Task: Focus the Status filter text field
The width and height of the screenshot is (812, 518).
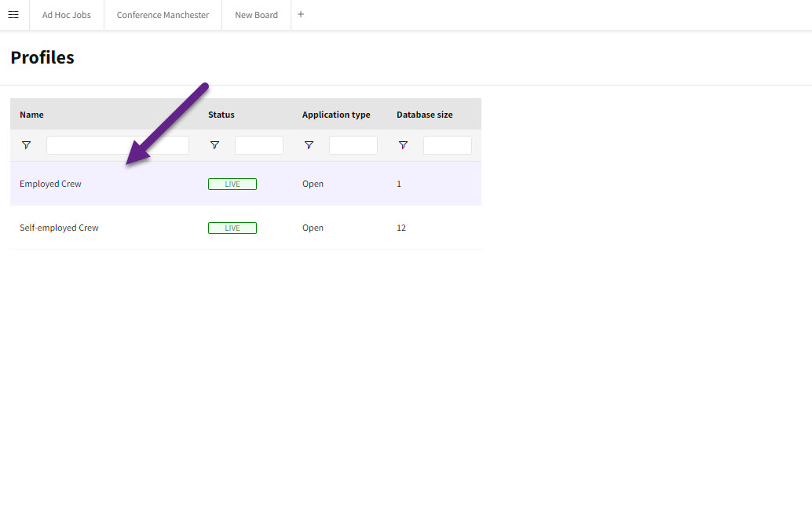Action: click(259, 145)
